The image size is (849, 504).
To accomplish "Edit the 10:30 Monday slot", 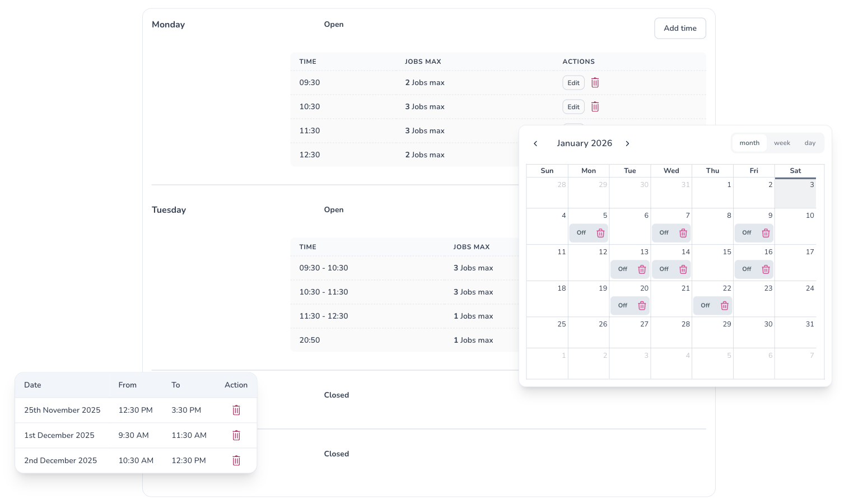I will tap(573, 107).
